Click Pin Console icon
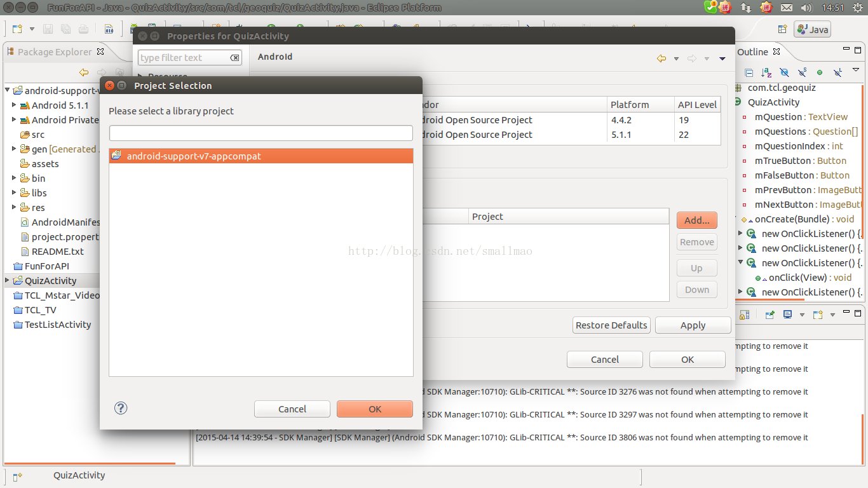This screenshot has width=868, height=488. point(770,315)
